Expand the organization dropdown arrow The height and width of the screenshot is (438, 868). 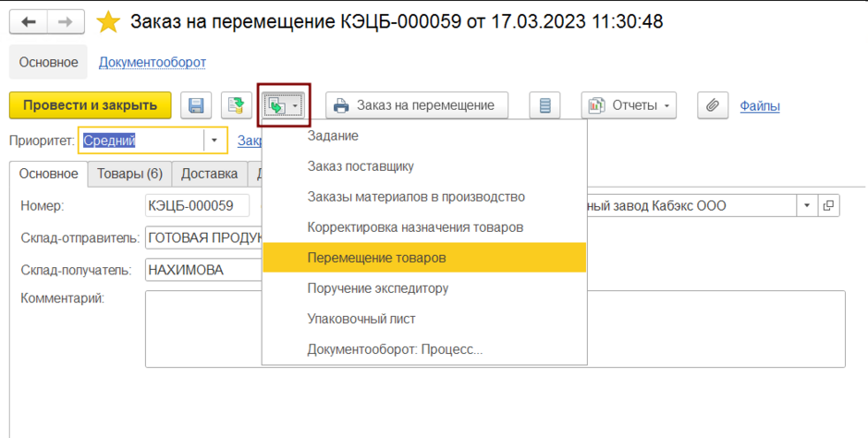(807, 206)
